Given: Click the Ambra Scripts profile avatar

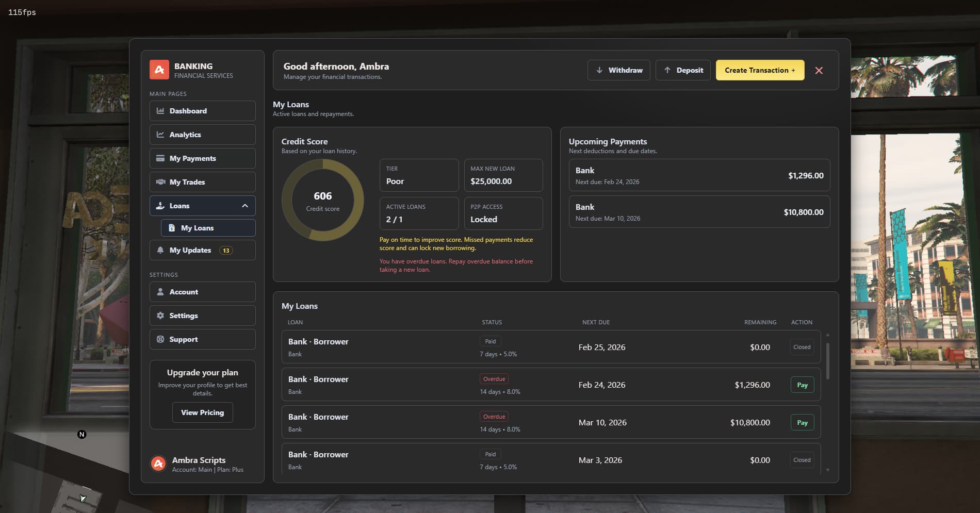Looking at the screenshot, I should [158, 464].
